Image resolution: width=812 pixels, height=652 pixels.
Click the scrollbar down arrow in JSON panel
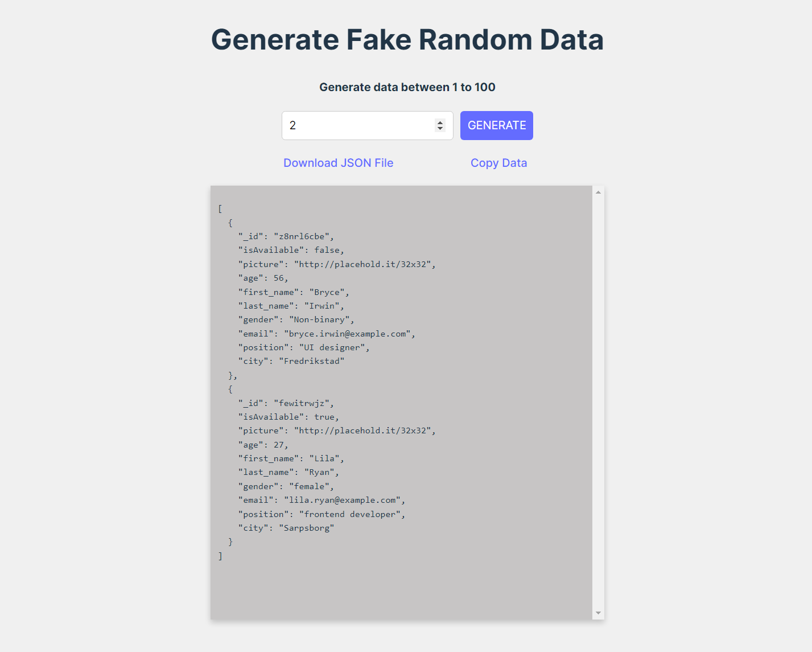pyautogui.click(x=598, y=613)
